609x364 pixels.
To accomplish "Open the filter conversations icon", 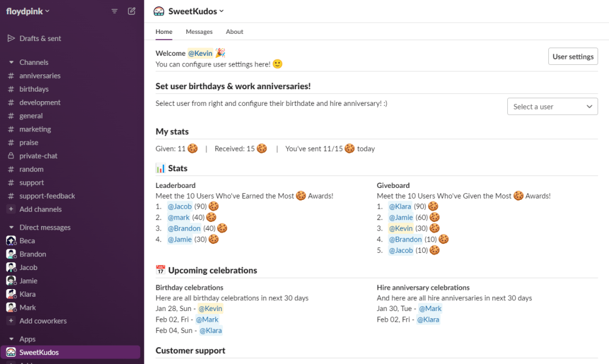I will 115,11.
